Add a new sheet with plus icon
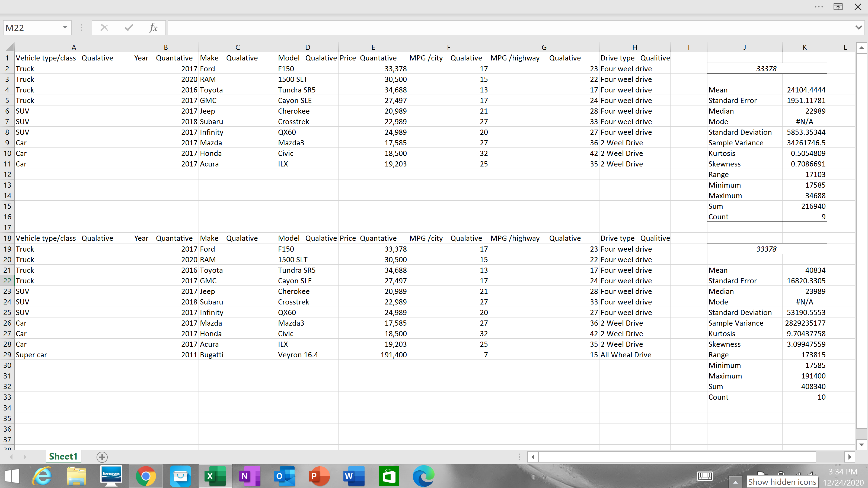 click(102, 457)
